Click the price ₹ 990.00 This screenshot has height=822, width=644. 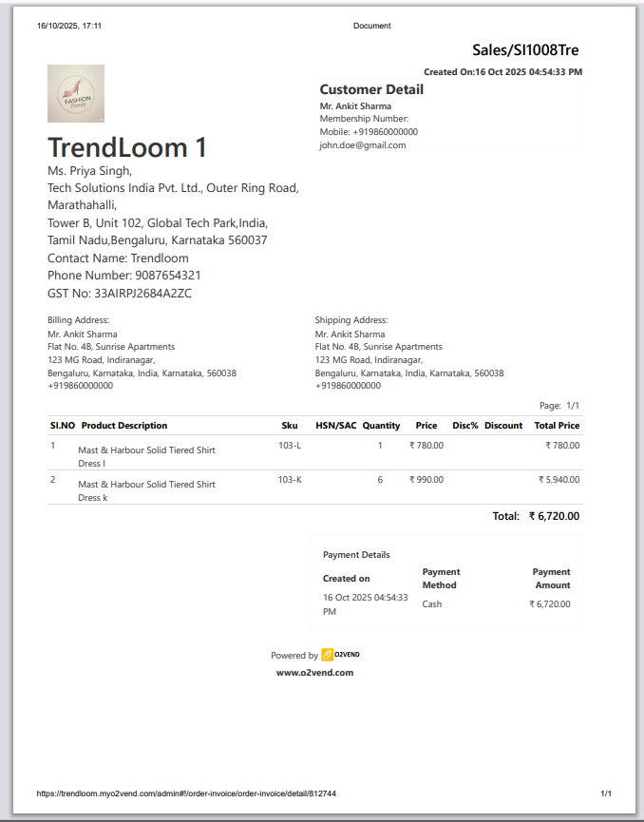(426, 480)
